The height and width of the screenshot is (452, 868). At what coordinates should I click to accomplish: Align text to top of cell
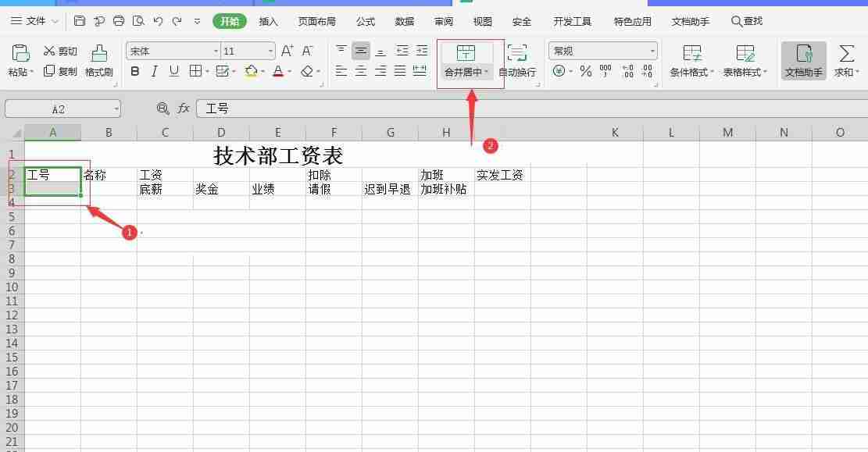tap(341, 51)
